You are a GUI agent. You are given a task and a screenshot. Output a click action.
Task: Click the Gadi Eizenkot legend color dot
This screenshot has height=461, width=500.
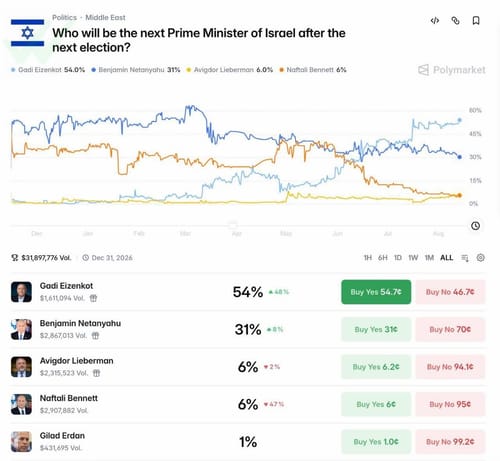pos(13,70)
